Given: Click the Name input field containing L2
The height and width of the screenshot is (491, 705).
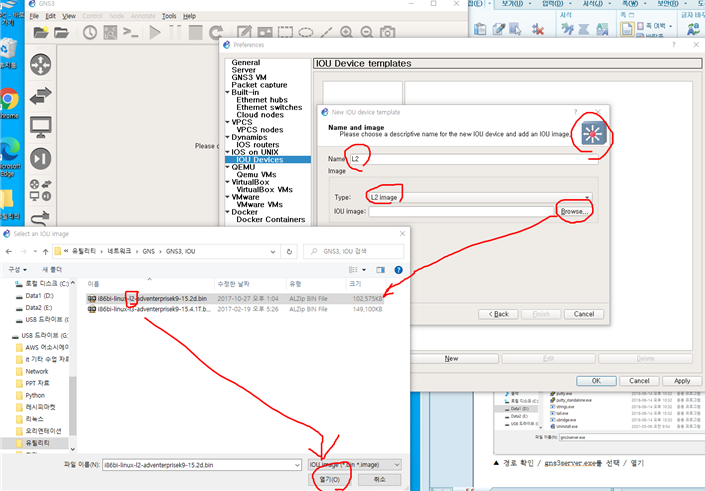Looking at the screenshot, I should [x=473, y=159].
